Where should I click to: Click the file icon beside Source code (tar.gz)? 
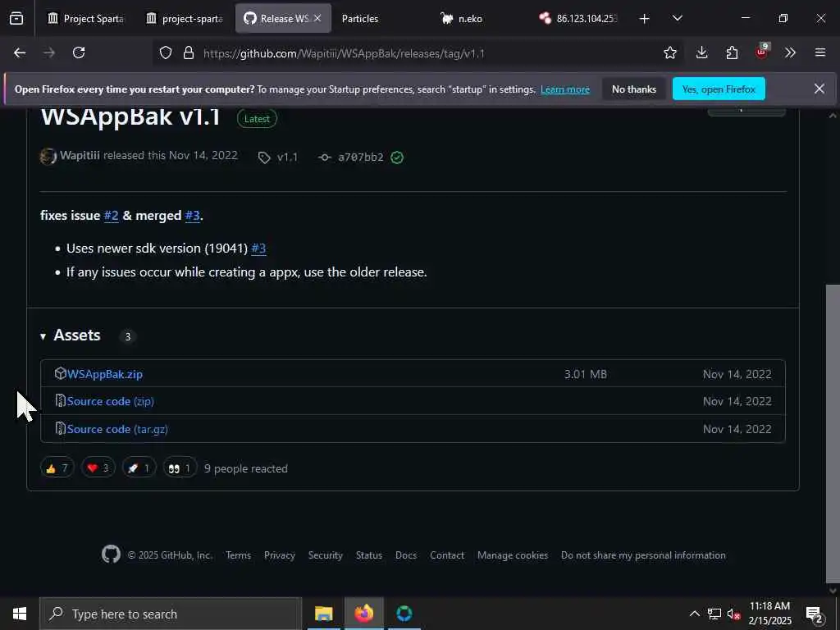[x=60, y=428]
